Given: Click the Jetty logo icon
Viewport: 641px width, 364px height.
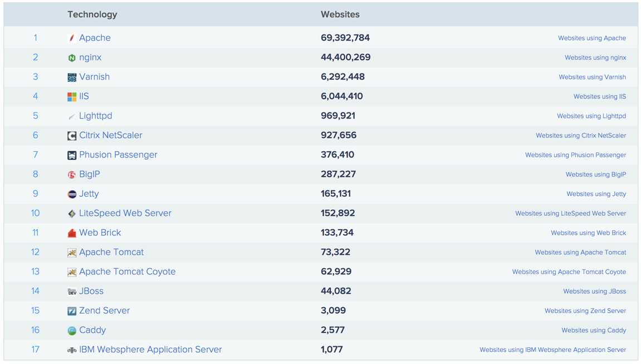Looking at the screenshot, I should point(71,194).
